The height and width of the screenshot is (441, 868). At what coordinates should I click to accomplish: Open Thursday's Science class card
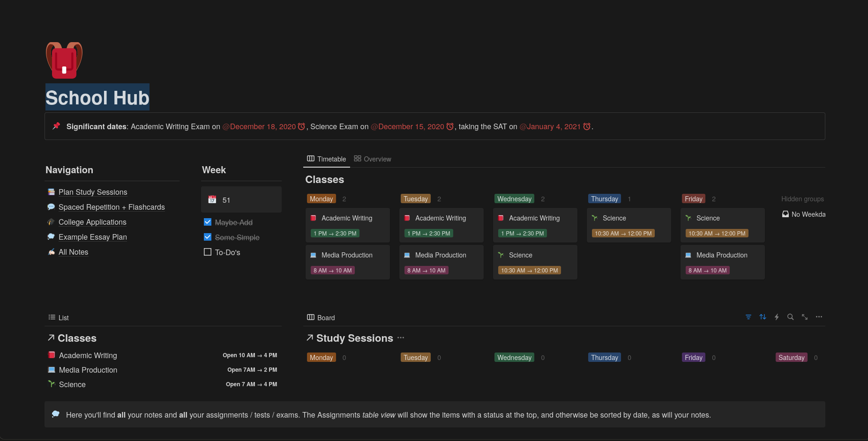click(629, 225)
